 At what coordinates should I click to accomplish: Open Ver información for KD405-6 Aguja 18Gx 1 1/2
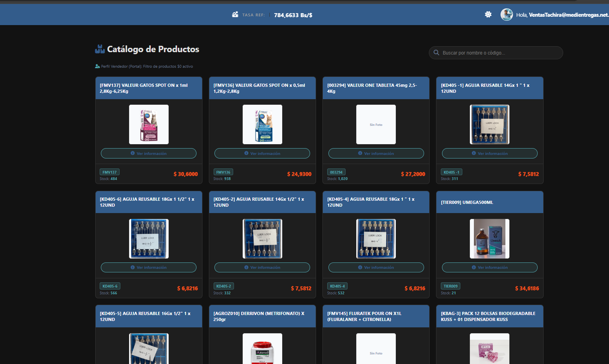149,268
